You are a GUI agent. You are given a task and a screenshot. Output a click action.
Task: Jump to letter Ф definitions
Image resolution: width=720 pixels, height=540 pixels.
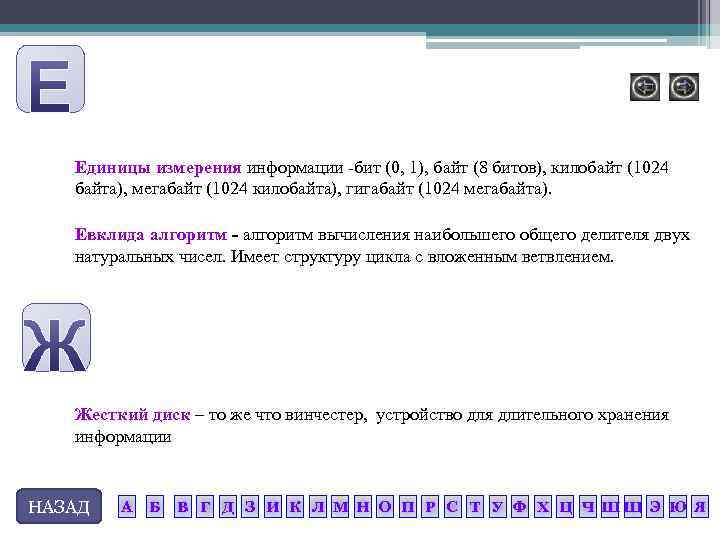point(520,506)
